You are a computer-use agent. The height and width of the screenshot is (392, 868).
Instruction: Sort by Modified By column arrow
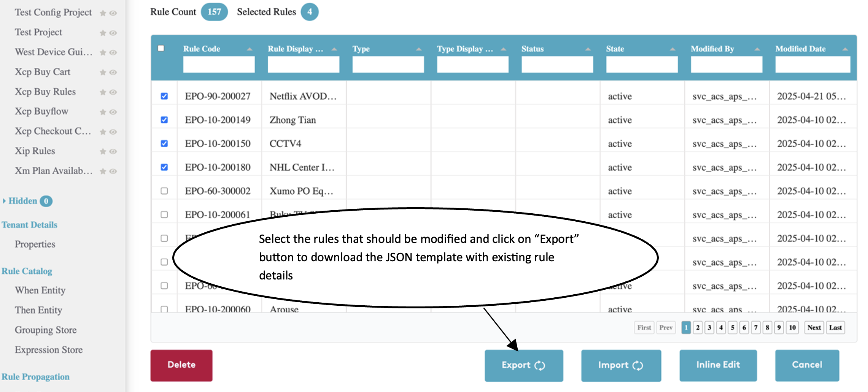[x=757, y=49]
